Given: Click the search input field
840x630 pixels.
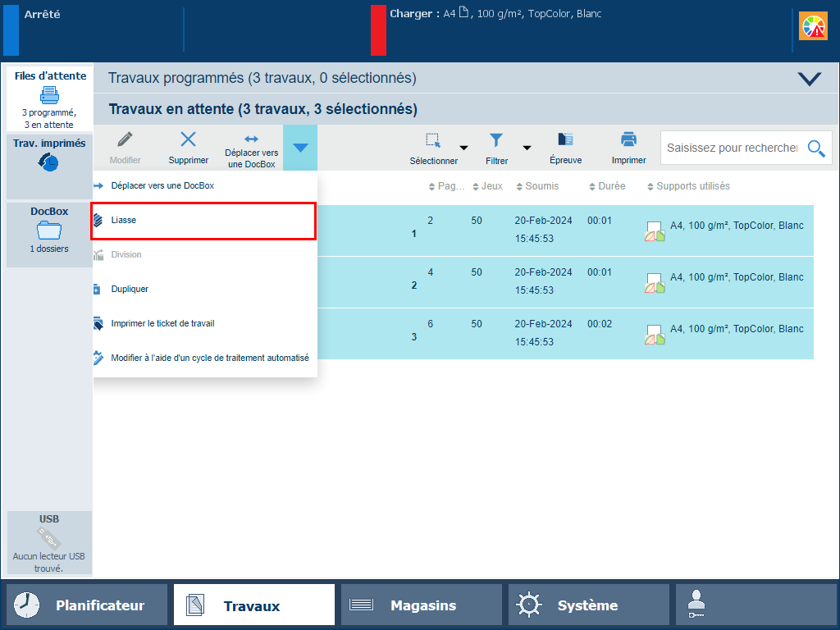Looking at the screenshot, I should point(732,148).
